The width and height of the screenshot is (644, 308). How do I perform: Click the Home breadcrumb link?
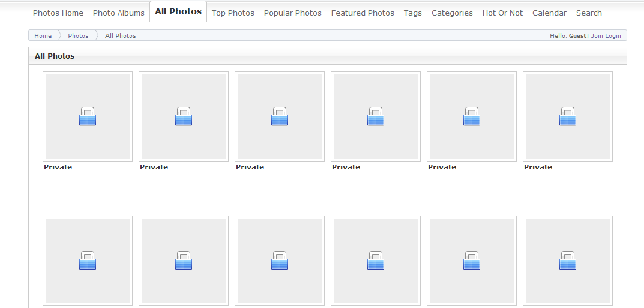click(43, 36)
